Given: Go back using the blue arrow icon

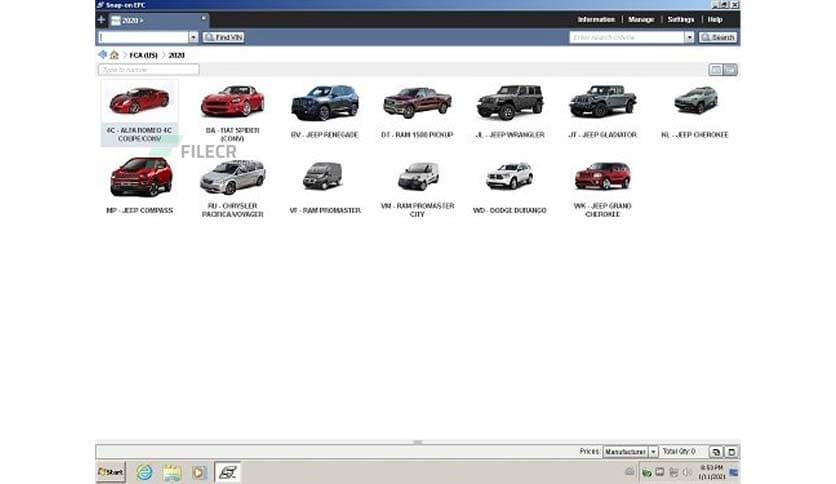Looking at the screenshot, I should click(x=103, y=54).
